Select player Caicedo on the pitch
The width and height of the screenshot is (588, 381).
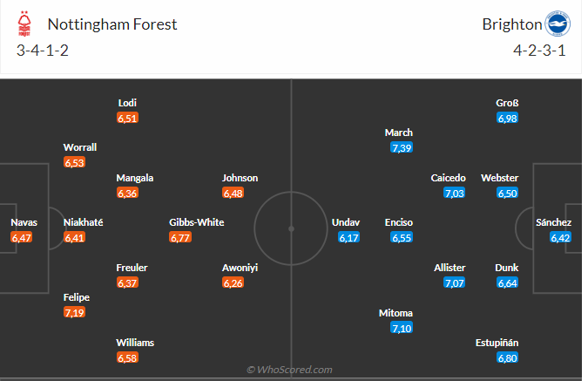448,178
